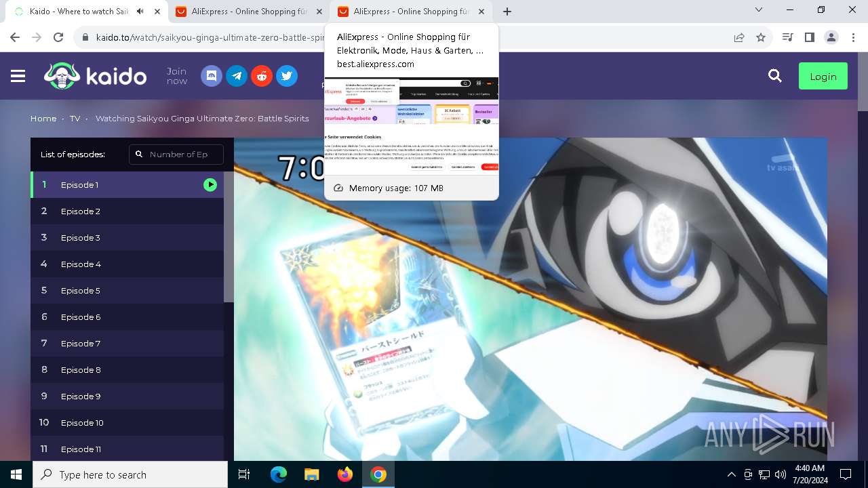Open File Explorer from taskbar
Screen dimensions: 868x488
(x=312, y=474)
